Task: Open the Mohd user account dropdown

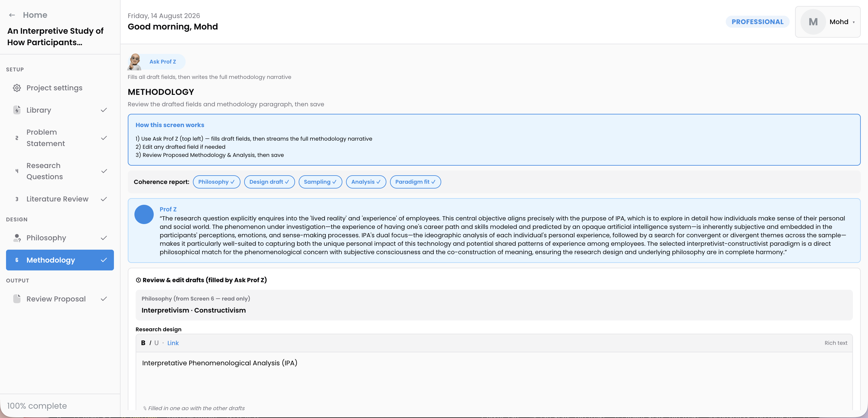Action: coord(828,22)
